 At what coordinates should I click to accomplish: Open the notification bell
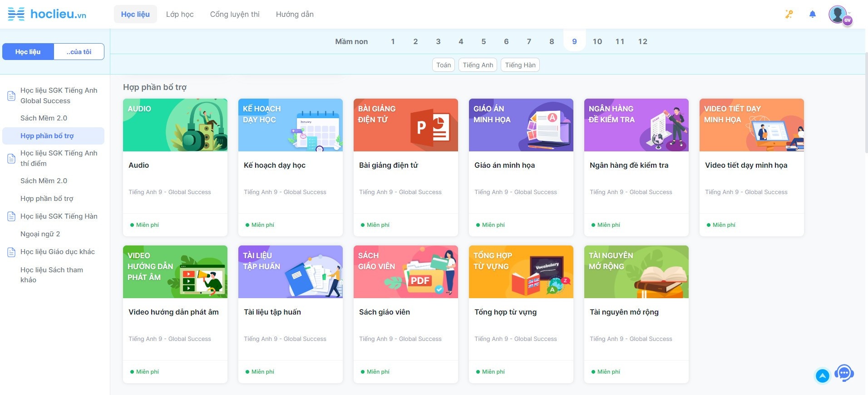[812, 14]
